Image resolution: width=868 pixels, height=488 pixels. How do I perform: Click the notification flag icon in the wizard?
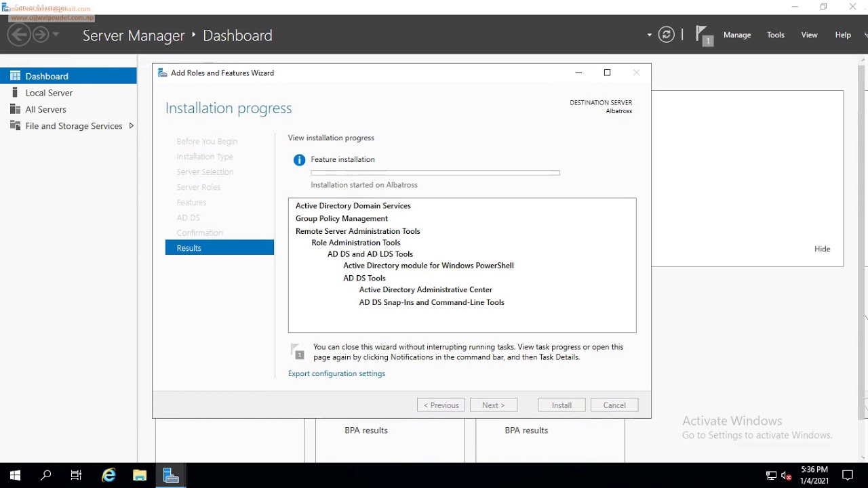click(297, 351)
